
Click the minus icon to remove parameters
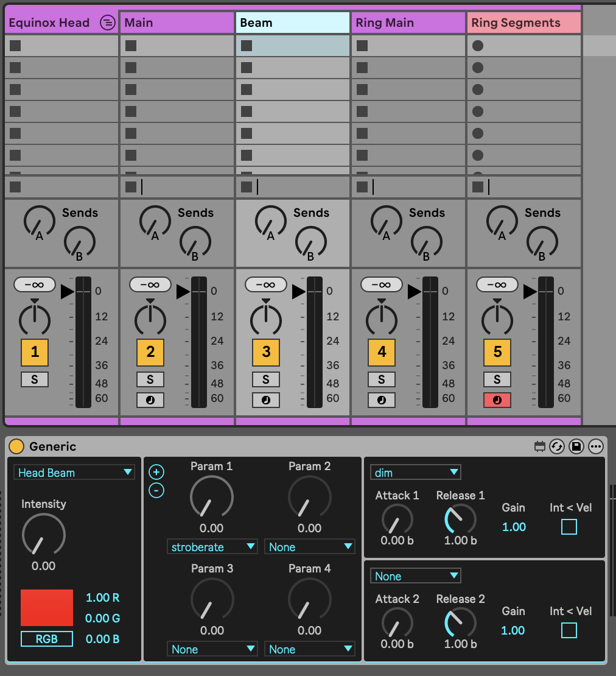156,490
